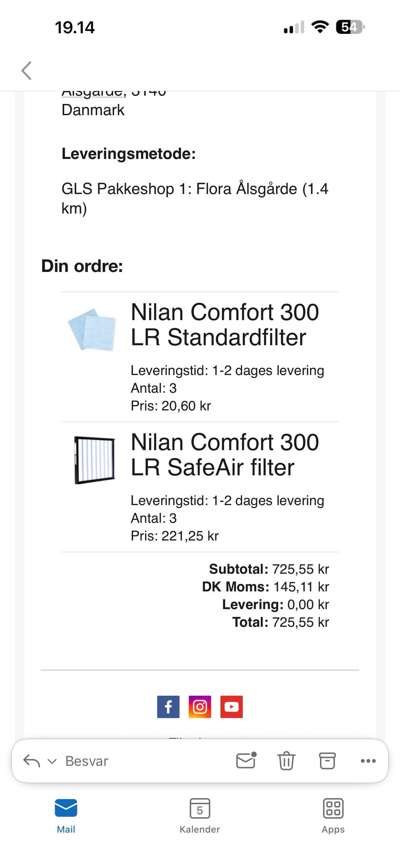400x868 pixels.
Task: Mark the email as unread
Action: pos(246,761)
